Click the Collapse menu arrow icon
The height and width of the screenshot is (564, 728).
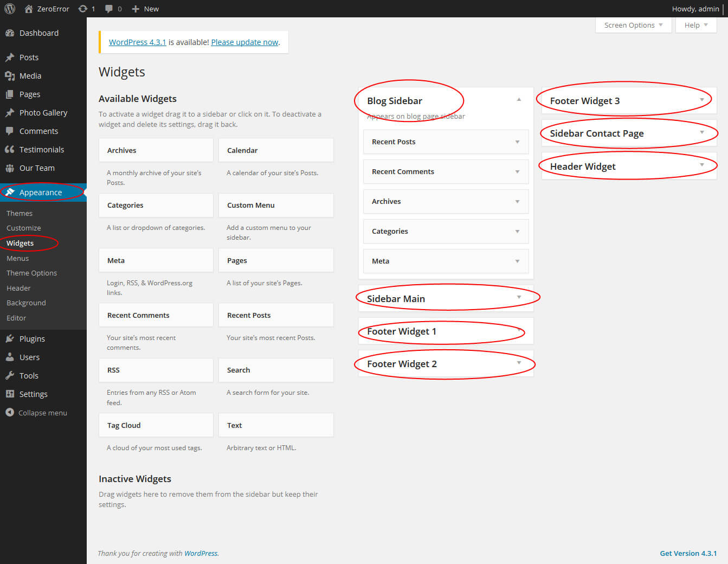pos(10,413)
